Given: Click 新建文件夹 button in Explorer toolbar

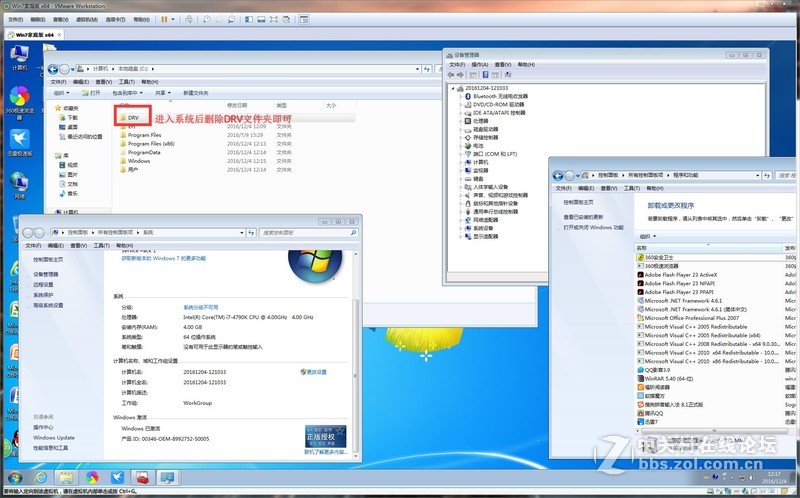Looking at the screenshot, I should pyautogui.click(x=196, y=93).
